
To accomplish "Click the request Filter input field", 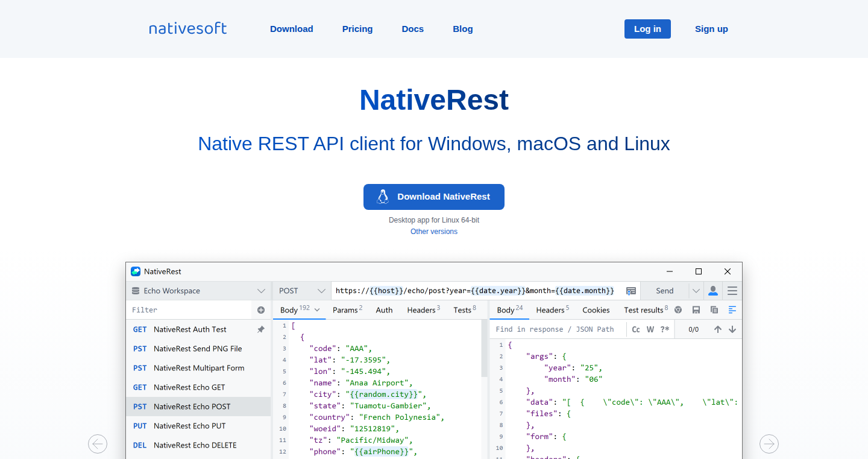I will pos(190,310).
